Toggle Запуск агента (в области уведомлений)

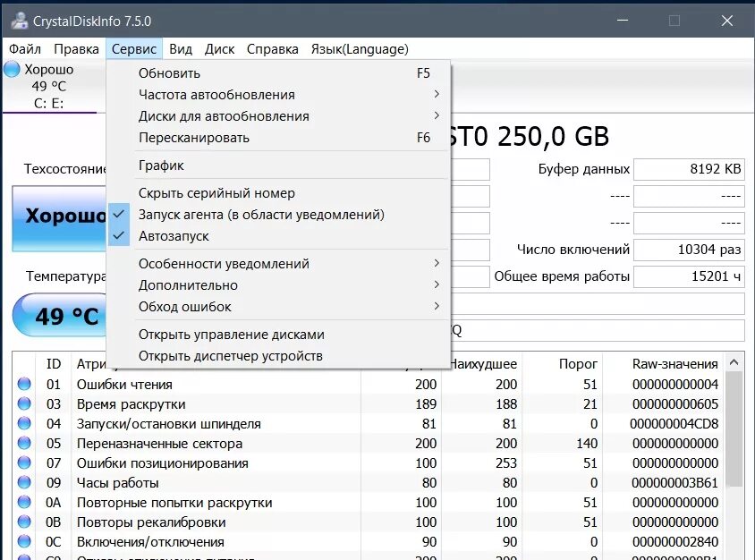pyautogui.click(x=278, y=215)
